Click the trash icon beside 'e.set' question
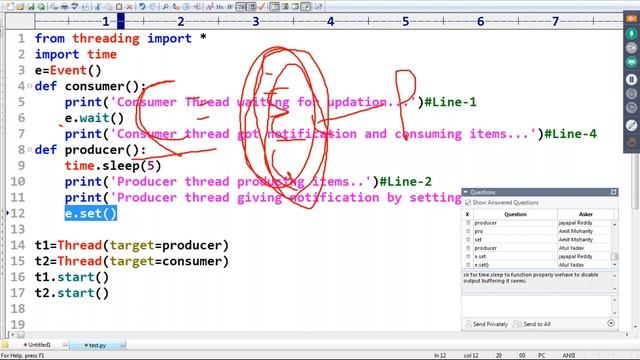Screen dimensions: 640x360 [x=468, y=256]
